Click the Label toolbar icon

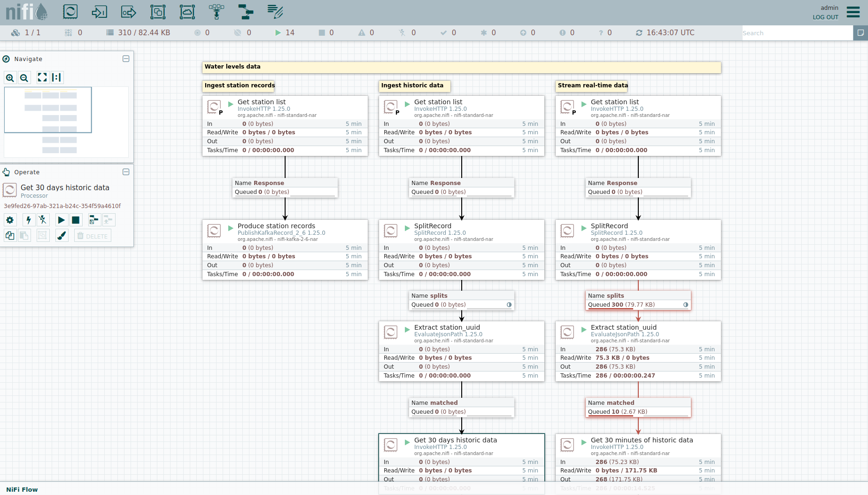pos(275,12)
